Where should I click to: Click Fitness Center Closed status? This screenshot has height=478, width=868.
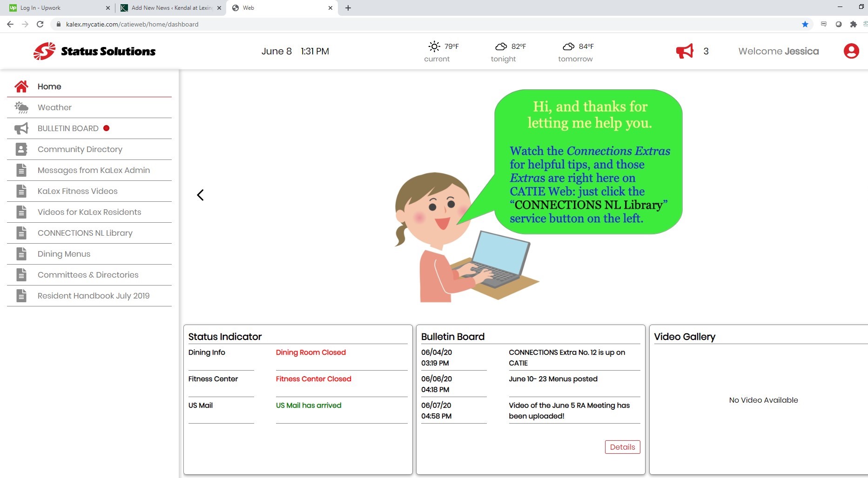[314, 379]
